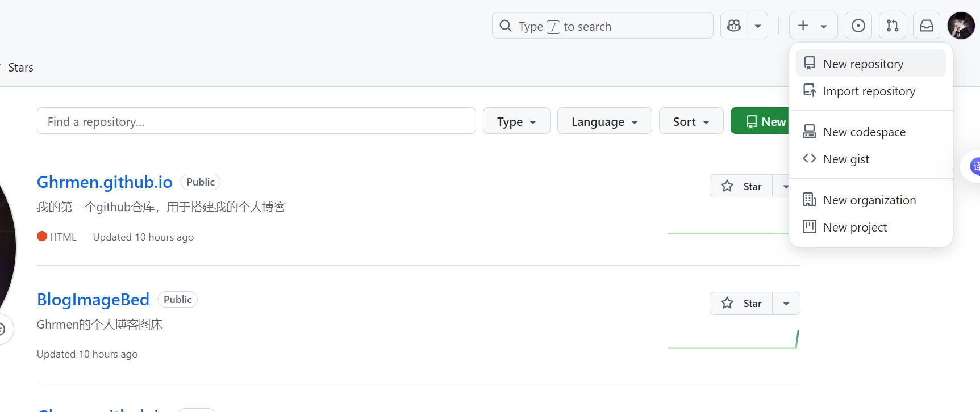Image resolution: width=980 pixels, height=412 pixels.
Task: Click the star icon for Ghrmen.github.io
Action: [727, 186]
